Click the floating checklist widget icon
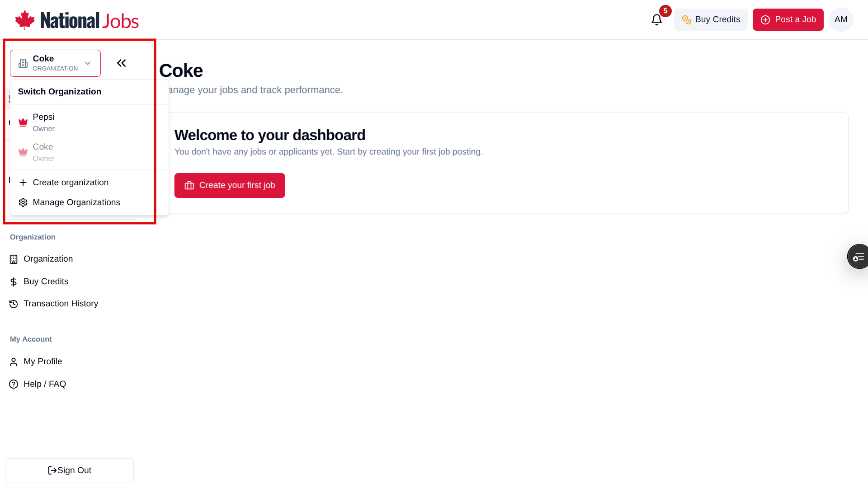 [x=858, y=257]
